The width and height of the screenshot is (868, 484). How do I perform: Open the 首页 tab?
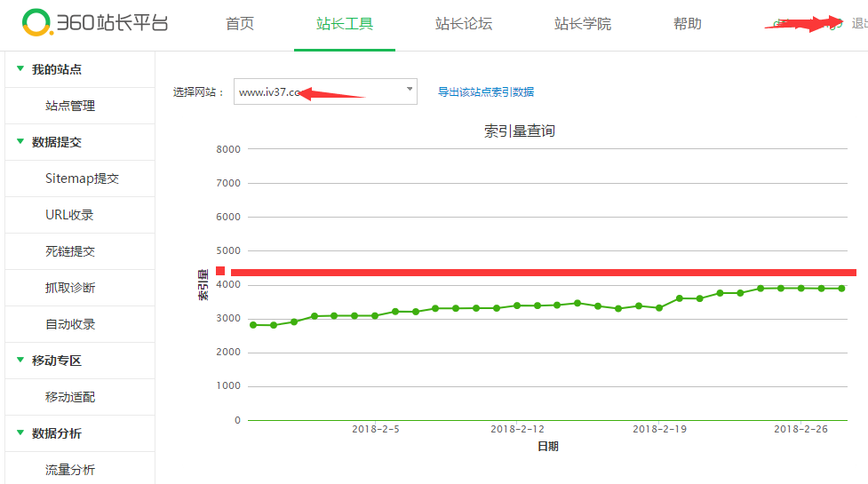(240, 24)
